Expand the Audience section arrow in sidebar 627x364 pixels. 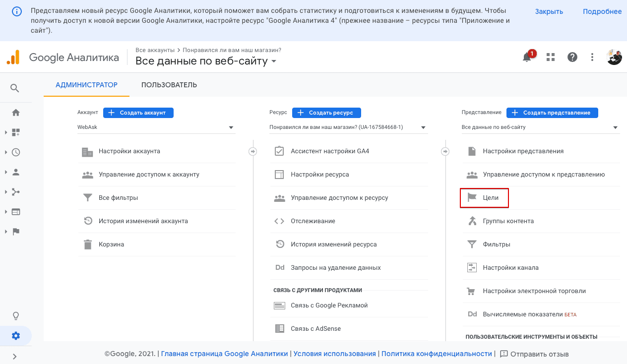coord(6,172)
